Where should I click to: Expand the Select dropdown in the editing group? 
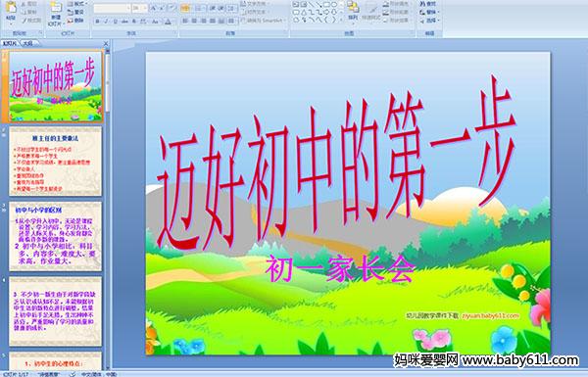tap(430, 21)
